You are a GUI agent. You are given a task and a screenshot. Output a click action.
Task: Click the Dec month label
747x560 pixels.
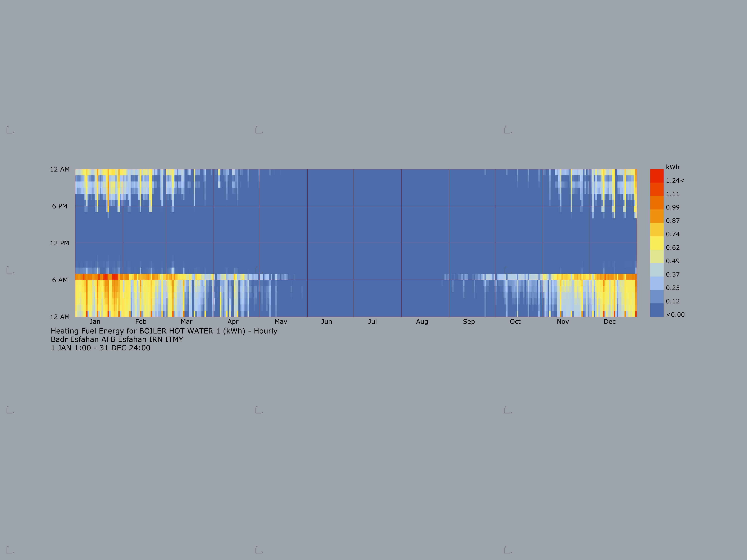click(x=610, y=322)
